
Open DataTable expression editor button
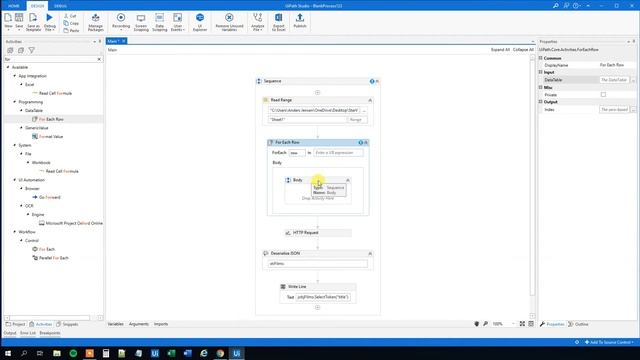click(633, 80)
